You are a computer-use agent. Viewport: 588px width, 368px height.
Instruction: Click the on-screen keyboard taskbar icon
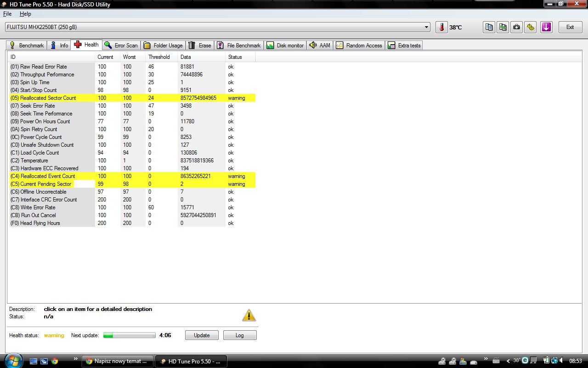(497, 361)
